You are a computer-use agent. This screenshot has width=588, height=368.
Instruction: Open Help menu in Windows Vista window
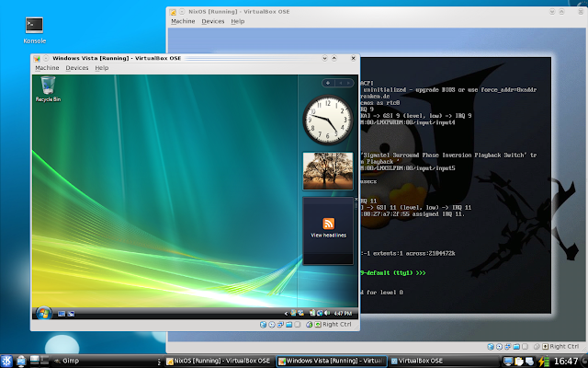[x=102, y=68]
